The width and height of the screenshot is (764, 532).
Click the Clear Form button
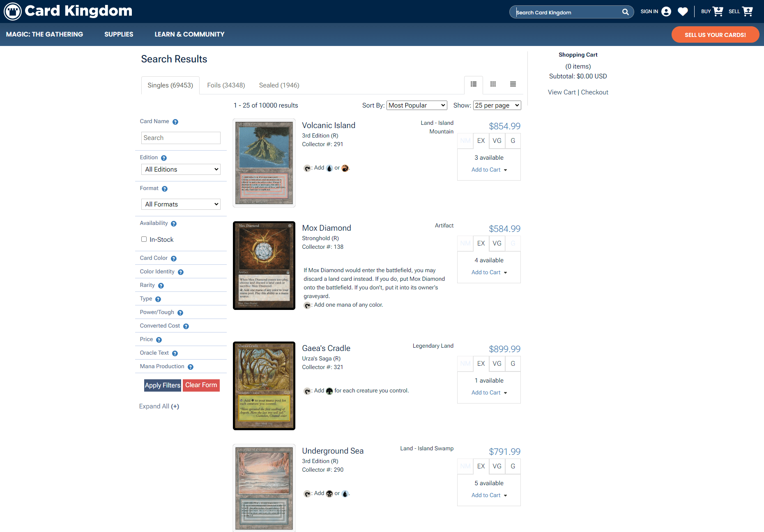pyautogui.click(x=201, y=385)
